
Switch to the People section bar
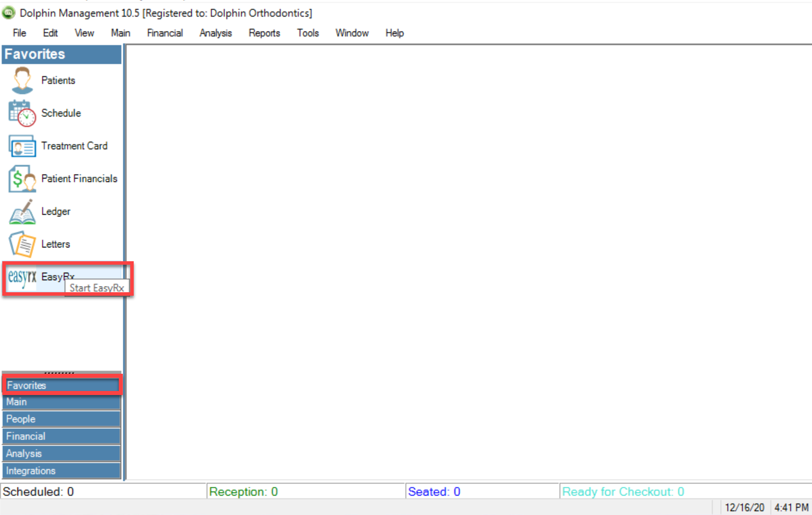coord(61,419)
